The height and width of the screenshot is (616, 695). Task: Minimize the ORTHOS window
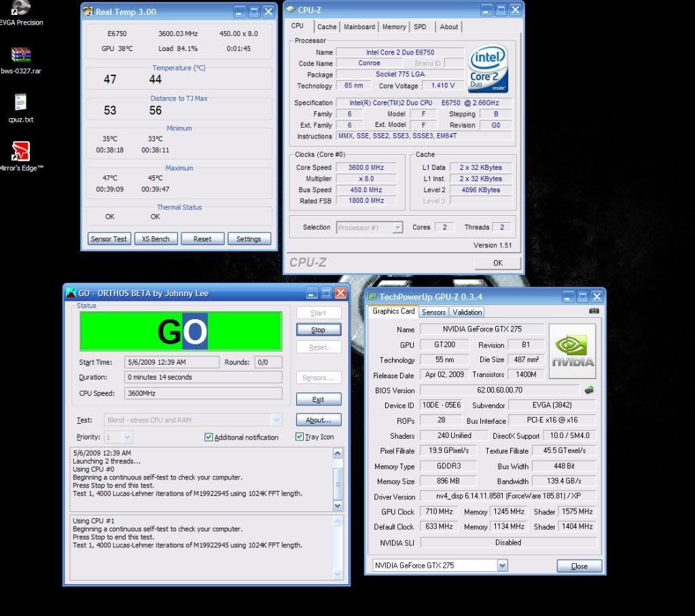(312, 293)
